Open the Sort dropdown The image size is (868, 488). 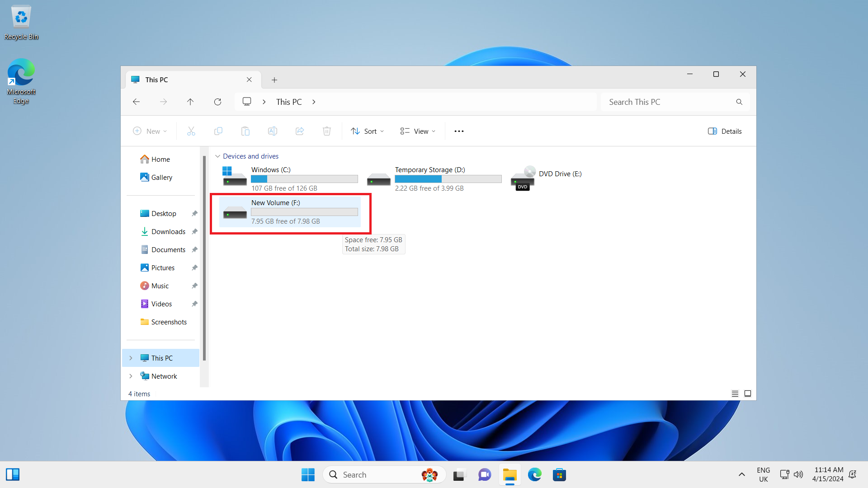[368, 131]
